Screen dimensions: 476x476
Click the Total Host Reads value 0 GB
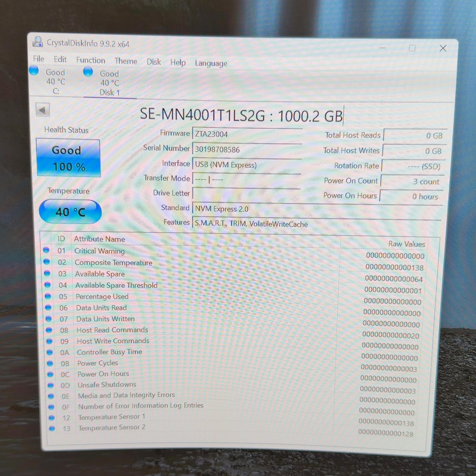tap(415, 136)
